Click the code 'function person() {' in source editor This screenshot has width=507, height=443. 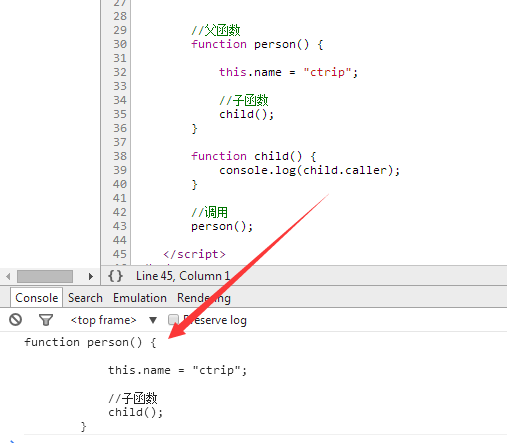click(x=257, y=44)
